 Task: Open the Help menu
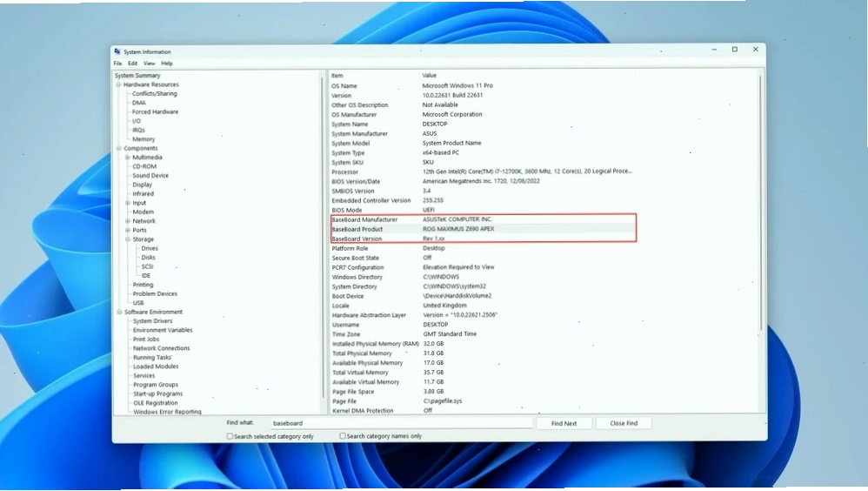pyautogui.click(x=167, y=64)
